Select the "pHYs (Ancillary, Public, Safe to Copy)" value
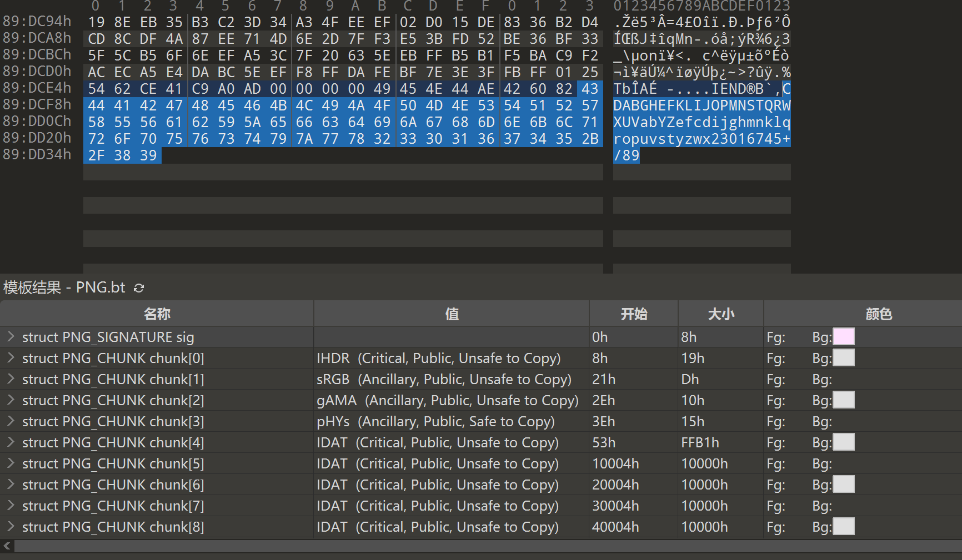This screenshot has width=962, height=560. 435,421
